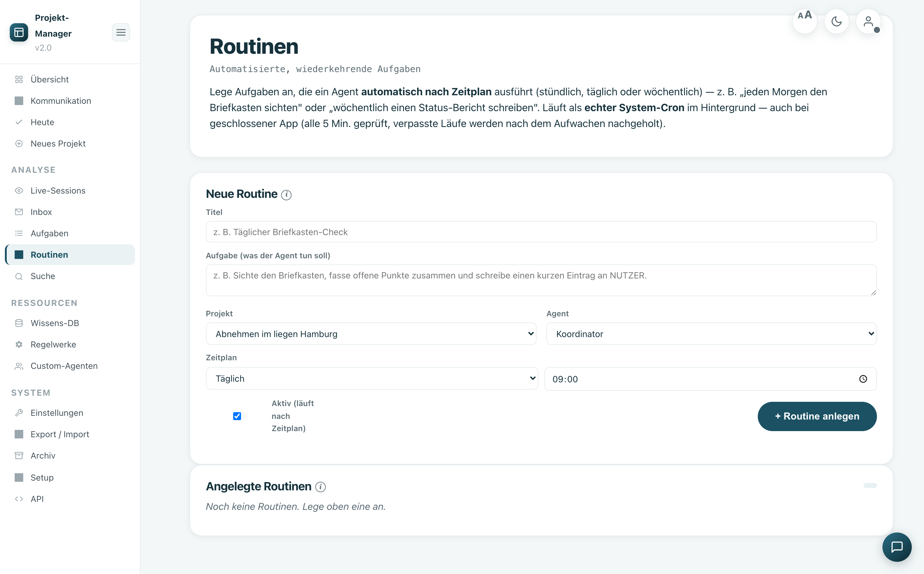Go to the Inbox page
The width and height of the screenshot is (924, 574).
[70, 212]
